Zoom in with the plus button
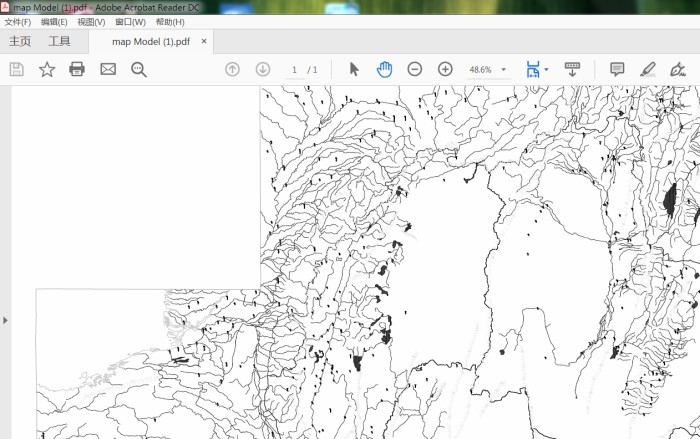The width and height of the screenshot is (700, 439). pos(445,69)
